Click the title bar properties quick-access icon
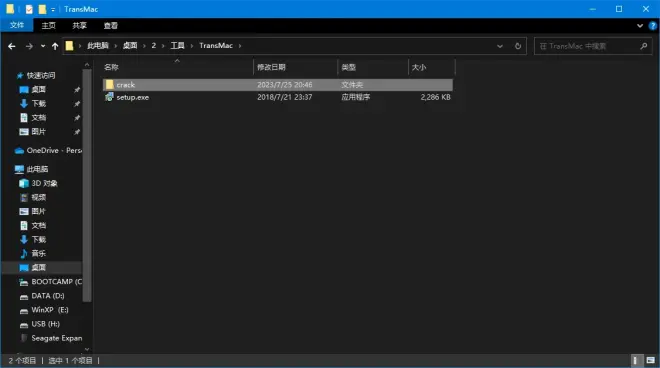660x368 pixels. click(x=29, y=9)
